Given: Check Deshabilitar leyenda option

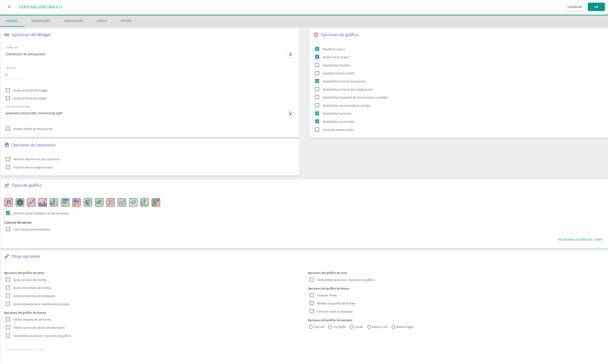Looking at the screenshot, I should (317, 65).
